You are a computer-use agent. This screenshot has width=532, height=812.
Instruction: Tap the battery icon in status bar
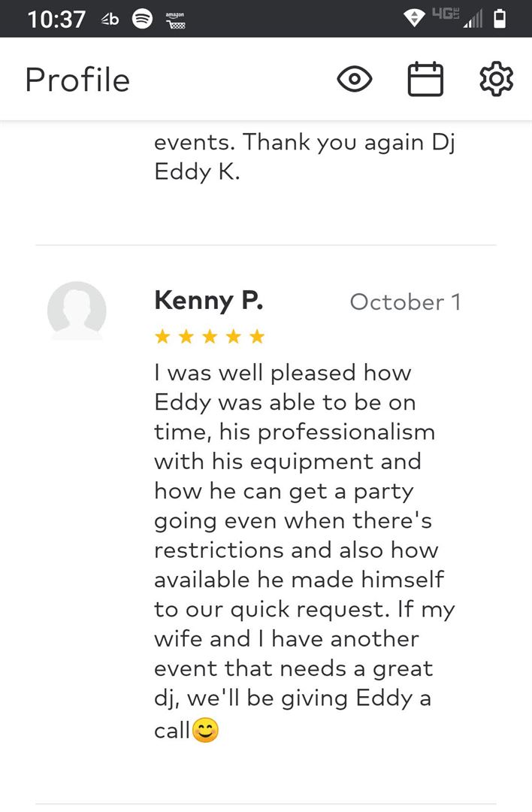pos(500,19)
